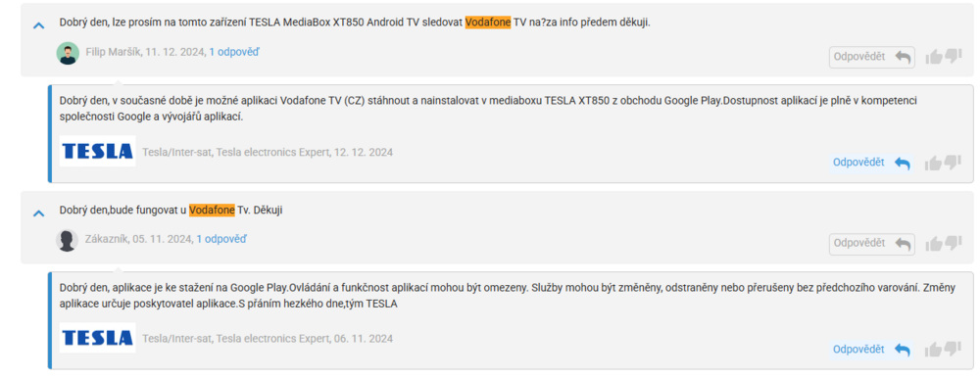Click Odpovědět button on Filip Maršík's question
980x378 pixels.
tap(872, 57)
